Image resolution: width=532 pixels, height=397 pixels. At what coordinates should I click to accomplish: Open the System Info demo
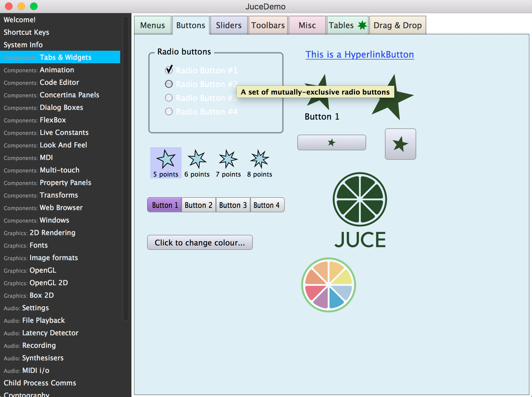pos(60,45)
